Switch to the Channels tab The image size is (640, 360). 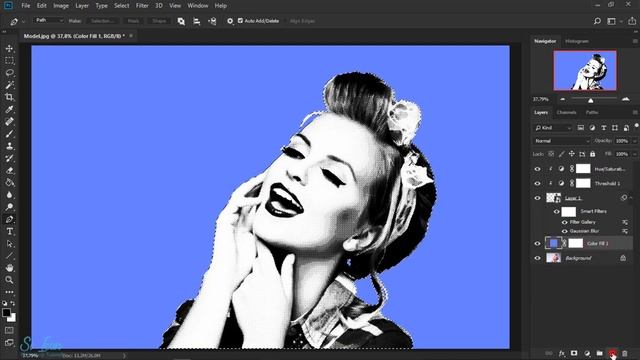point(566,112)
